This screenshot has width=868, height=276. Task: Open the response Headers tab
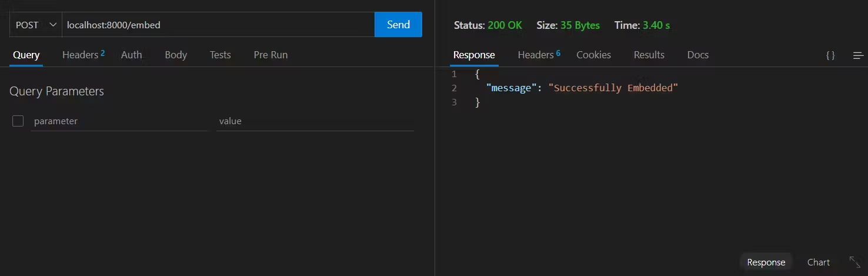(x=539, y=55)
